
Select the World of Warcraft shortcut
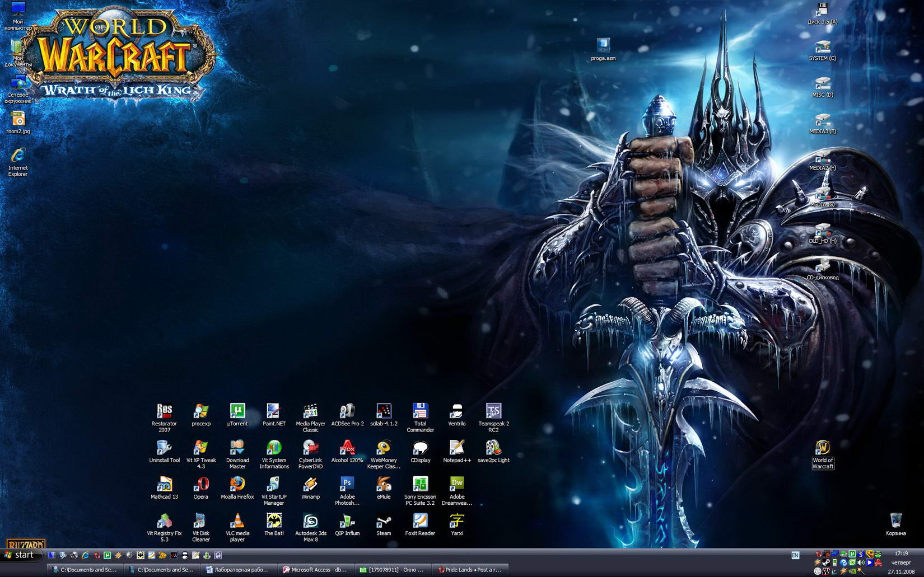point(823,448)
